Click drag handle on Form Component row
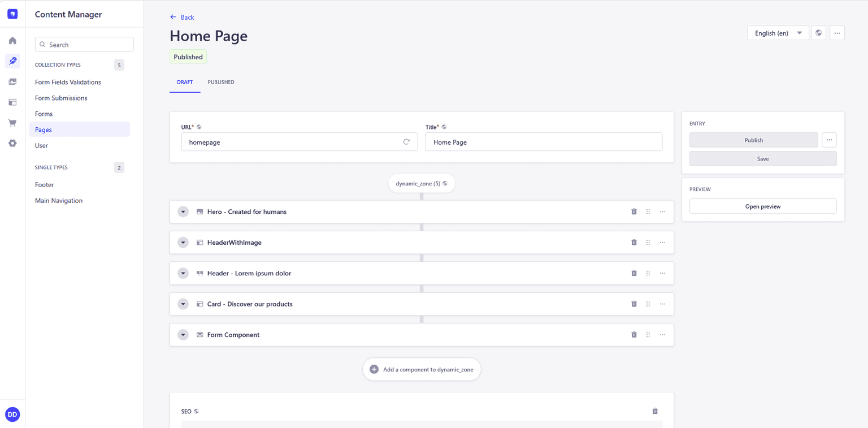Screen dimensions: 868x428 (648, 335)
